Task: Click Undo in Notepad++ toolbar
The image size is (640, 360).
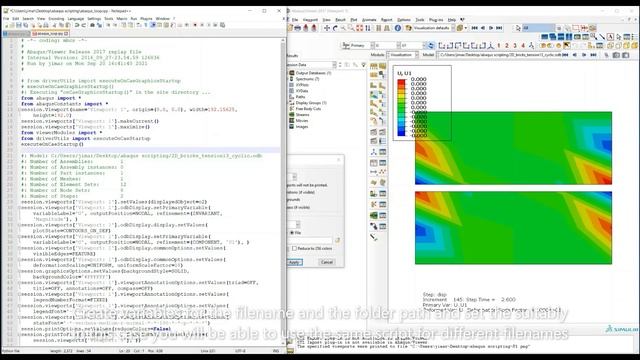Action: tap(77, 25)
